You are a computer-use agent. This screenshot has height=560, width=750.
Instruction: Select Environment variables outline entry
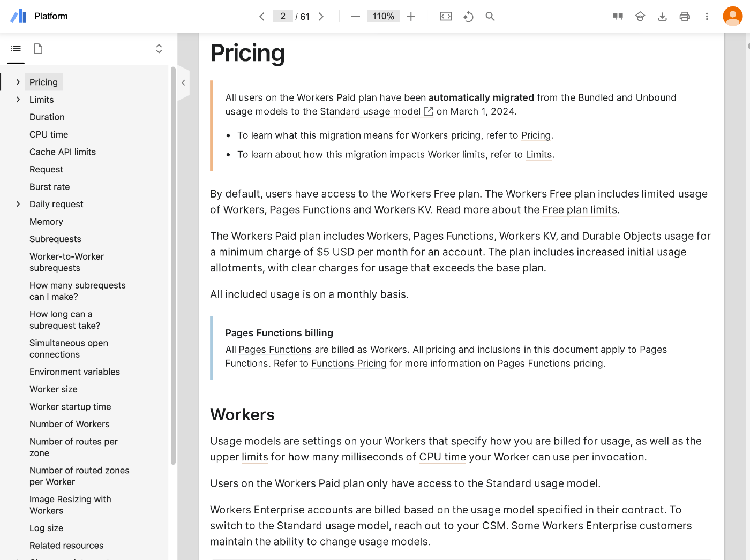pos(75,372)
